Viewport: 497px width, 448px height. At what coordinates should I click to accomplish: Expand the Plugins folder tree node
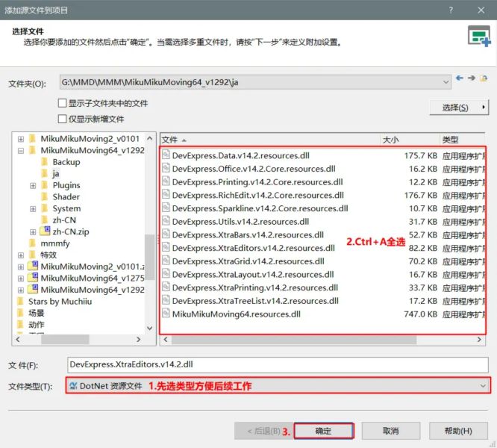(x=33, y=185)
